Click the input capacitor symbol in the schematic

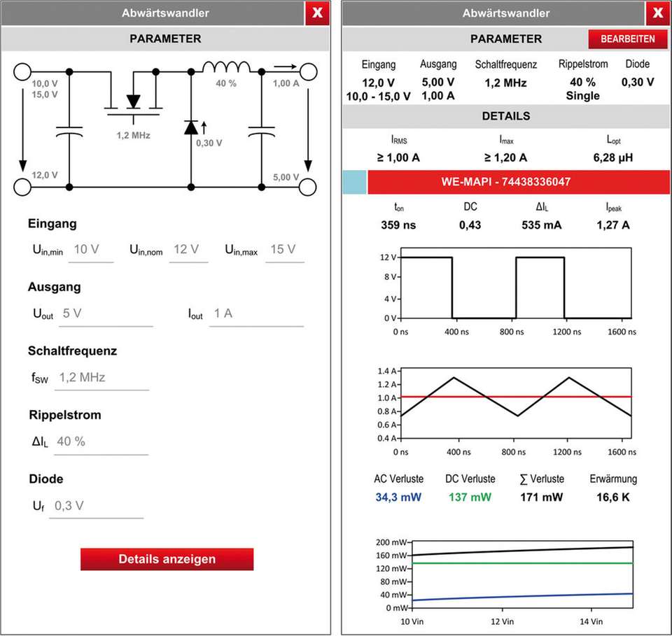[69, 132]
